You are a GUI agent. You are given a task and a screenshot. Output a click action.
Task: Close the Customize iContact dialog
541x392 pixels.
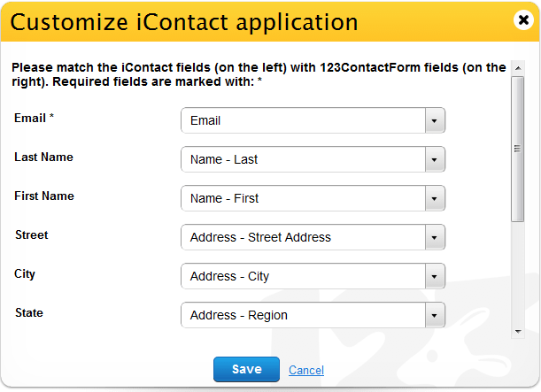point(523,20)
